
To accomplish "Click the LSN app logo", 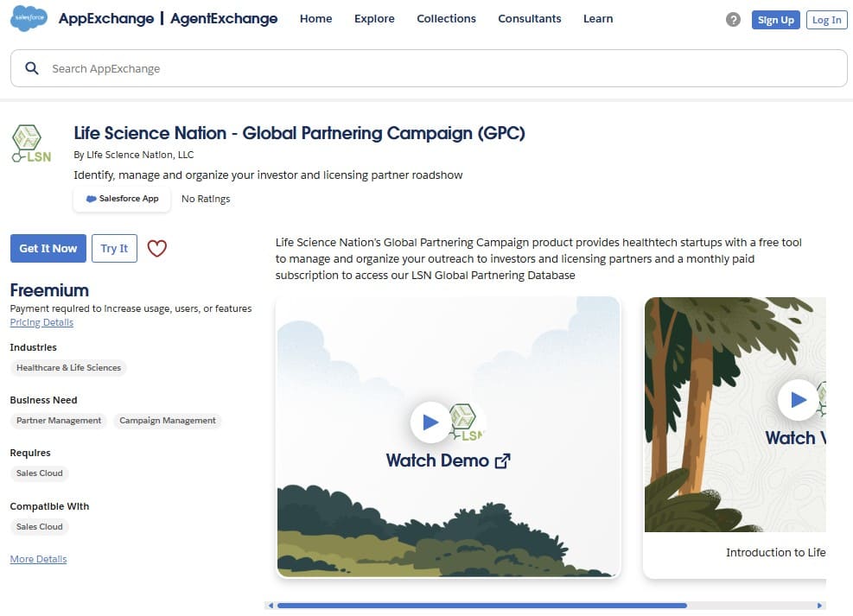I will (31, 143).
